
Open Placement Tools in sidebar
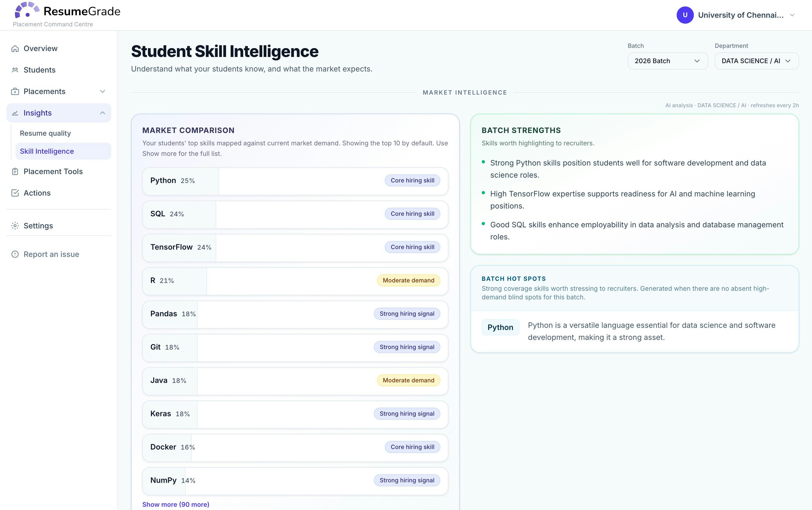[59, 172]
